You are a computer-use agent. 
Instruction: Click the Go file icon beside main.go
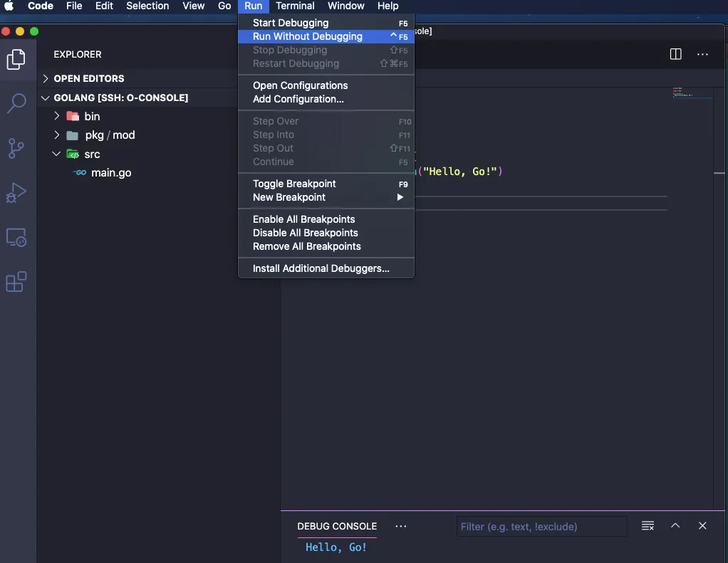click(80, 172)
